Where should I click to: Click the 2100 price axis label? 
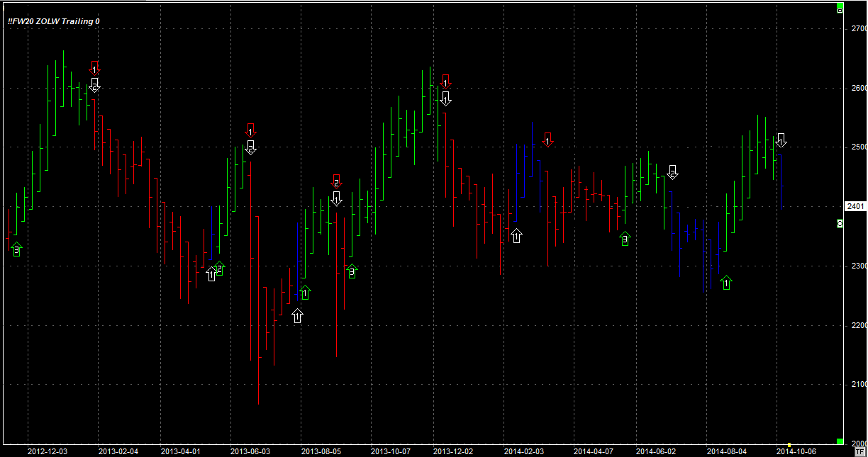point(859,384)
